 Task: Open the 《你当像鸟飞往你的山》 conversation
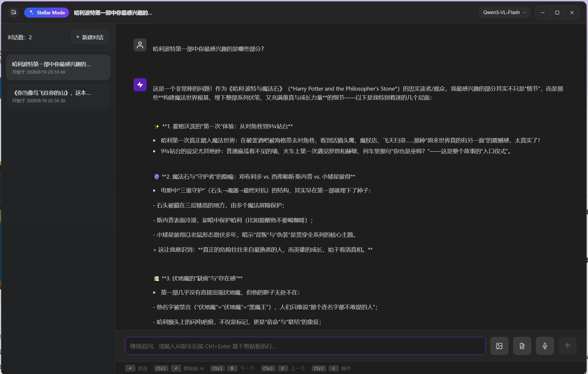[58, 96]
